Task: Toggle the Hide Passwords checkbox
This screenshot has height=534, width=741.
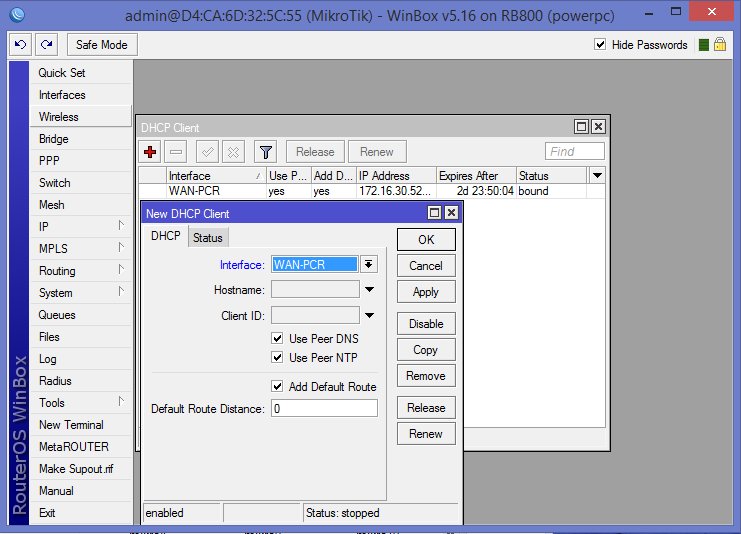Action: coord(600,44)
